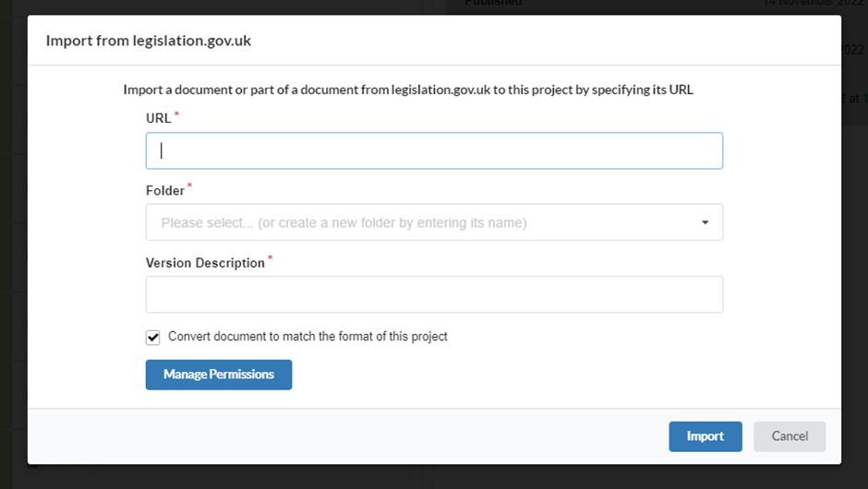This screenshot has height=489, width=868.
Task: Toggle via the 'Convert document to match' label
Action: 307,337
